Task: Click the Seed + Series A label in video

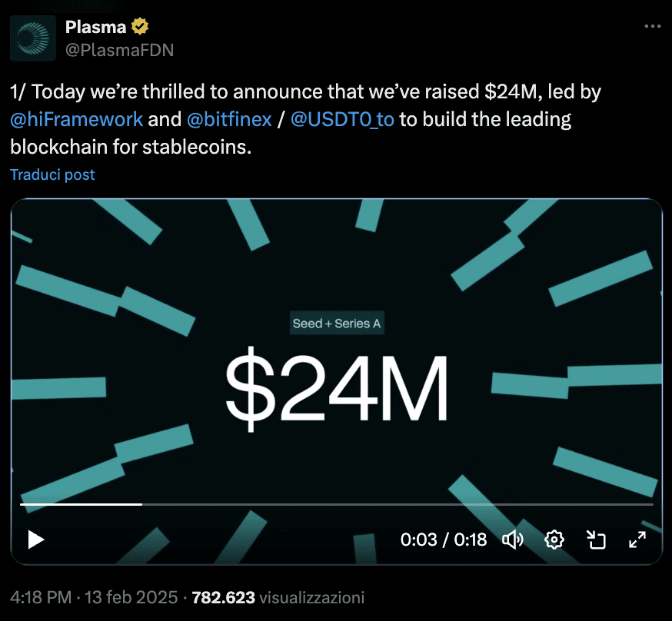Action: point(337,324)
